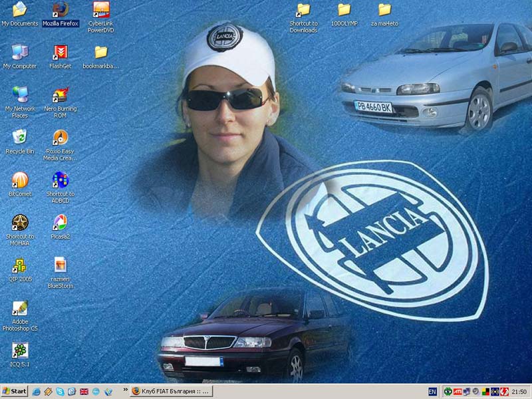Click the ATI icon in system tray
The image size is (532, 399).
click(x=458, y=392)
